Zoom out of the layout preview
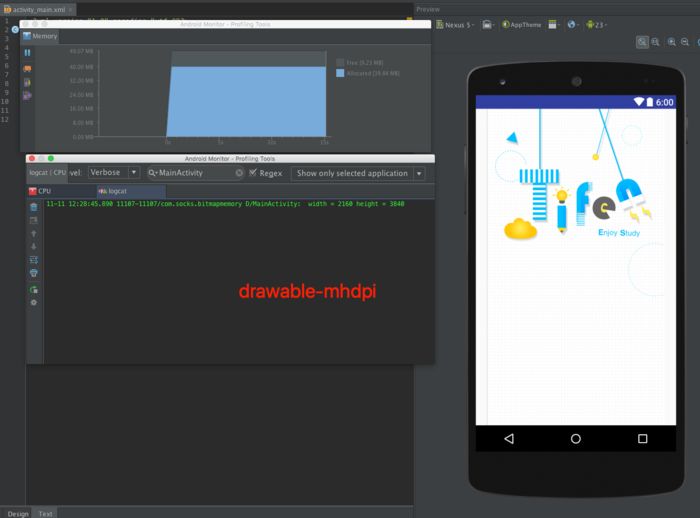The width and height of the screenshot is (700, 518). 685,42
